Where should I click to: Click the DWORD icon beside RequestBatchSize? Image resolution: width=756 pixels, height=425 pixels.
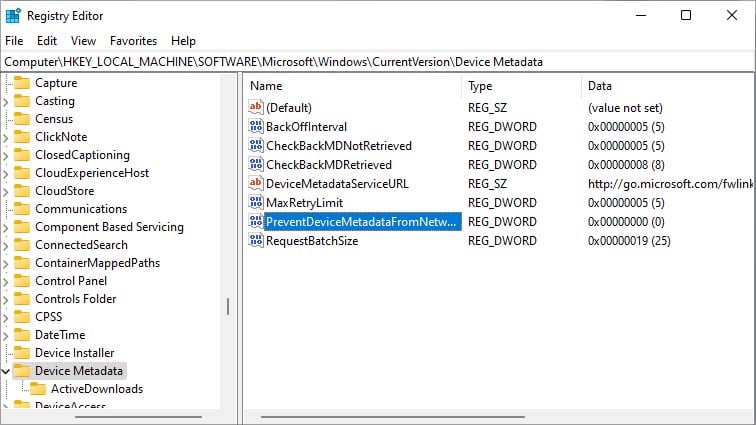click(255, 241)
